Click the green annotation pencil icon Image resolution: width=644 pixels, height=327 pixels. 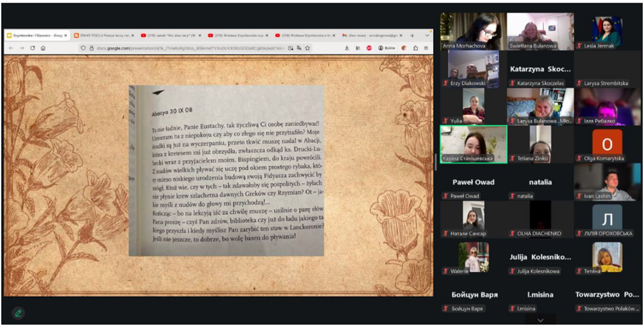[x=19, y=312]
